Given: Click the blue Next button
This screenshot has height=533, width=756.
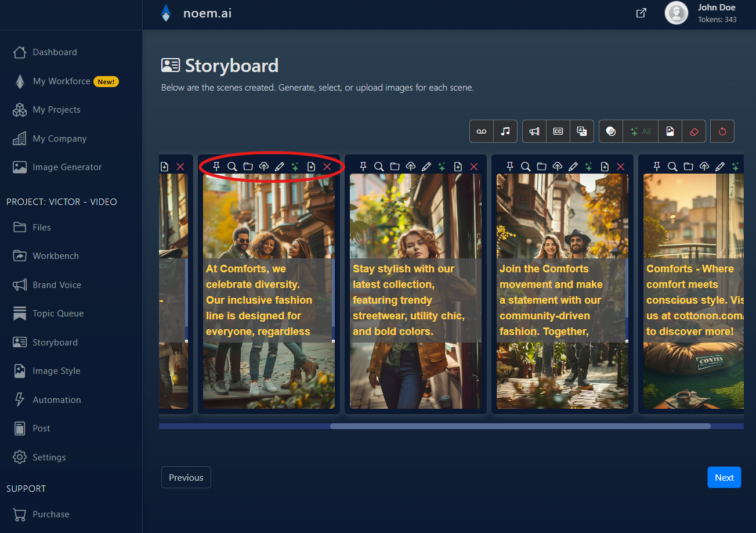Looking at the screenshot, I should click(x=724, y=477).
